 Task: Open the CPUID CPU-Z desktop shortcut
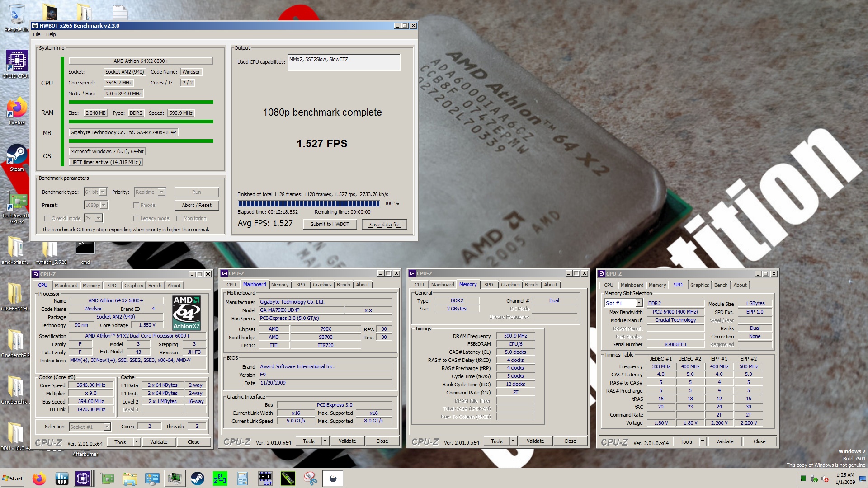pyautogui.click(x=16, y=64)
